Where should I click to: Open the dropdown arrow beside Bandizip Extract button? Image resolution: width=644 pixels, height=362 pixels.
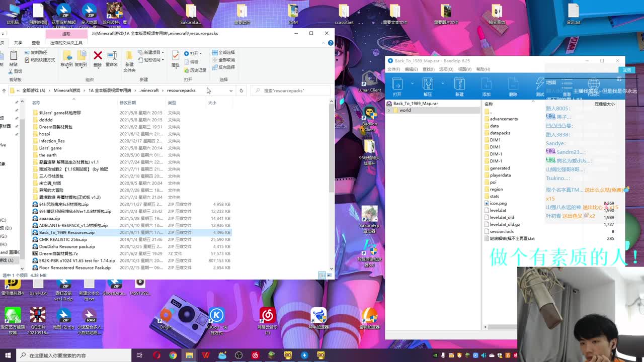tap(442, 83)
